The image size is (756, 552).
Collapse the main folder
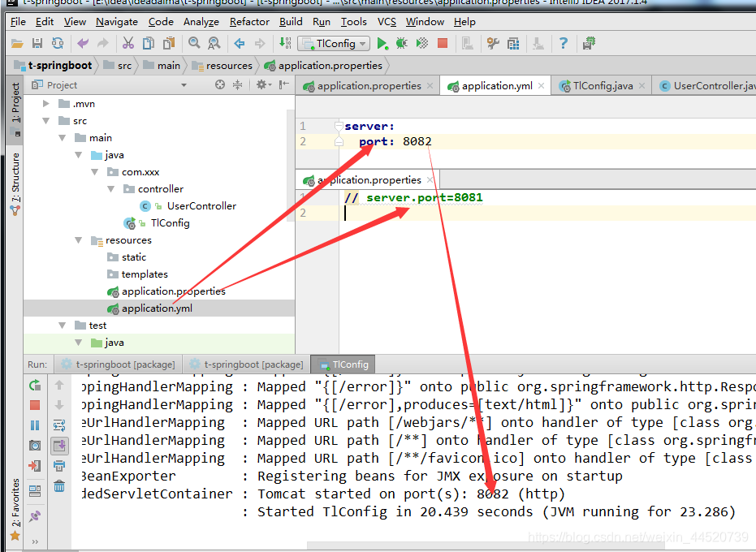[63, 138]
